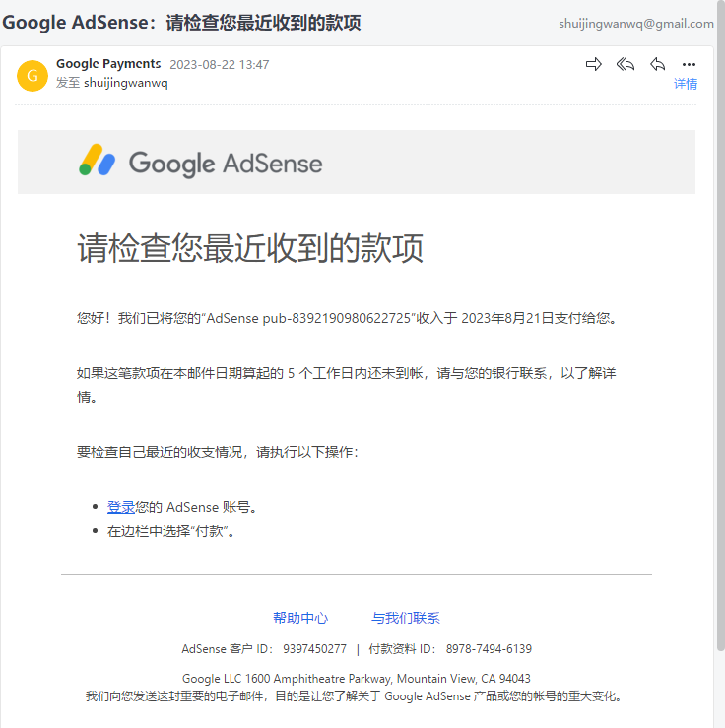Click the yellow G sender avatar

pyautogui.click(x=33, y=76)
